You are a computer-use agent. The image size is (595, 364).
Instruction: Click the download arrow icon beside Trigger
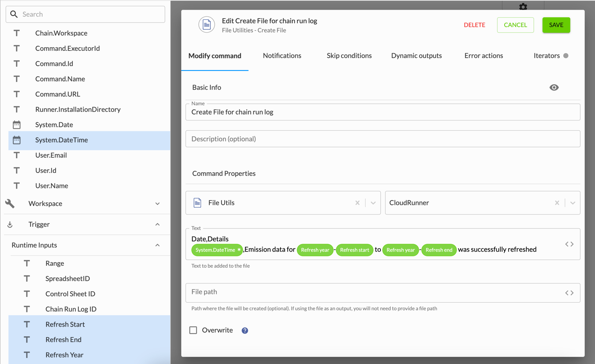click(x=10, y=225)
